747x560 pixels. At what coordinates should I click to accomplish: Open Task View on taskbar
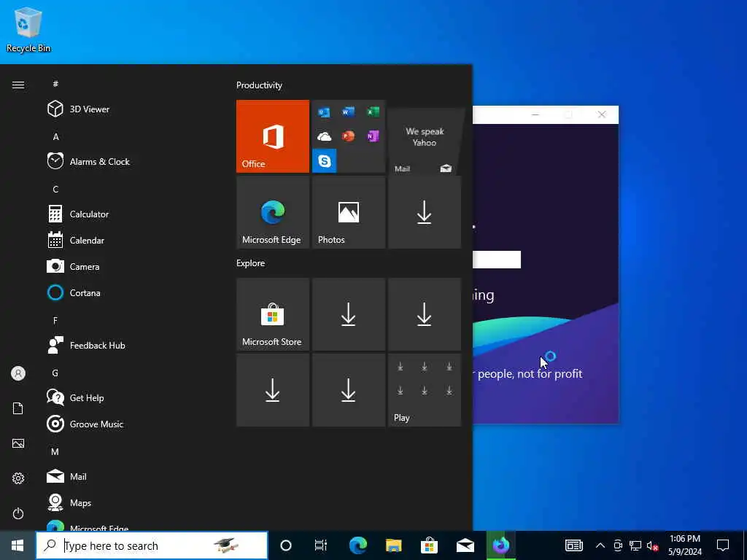321,545
